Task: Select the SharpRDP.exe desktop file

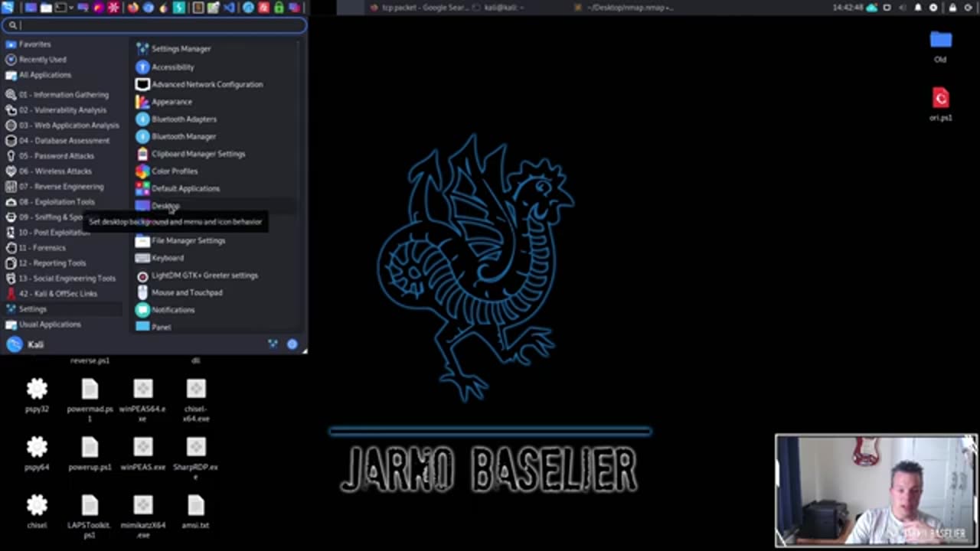Action: (195, 458)
